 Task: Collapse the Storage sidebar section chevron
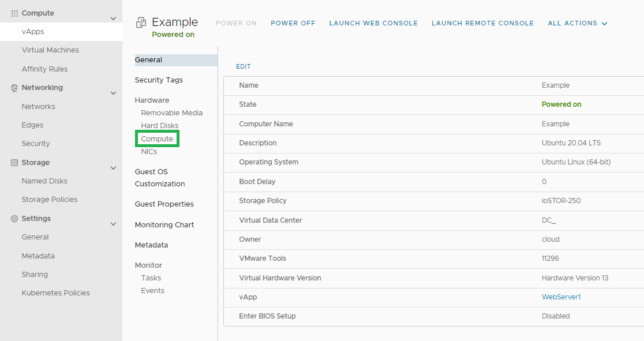pyautogui.click(x=113, y=168)
